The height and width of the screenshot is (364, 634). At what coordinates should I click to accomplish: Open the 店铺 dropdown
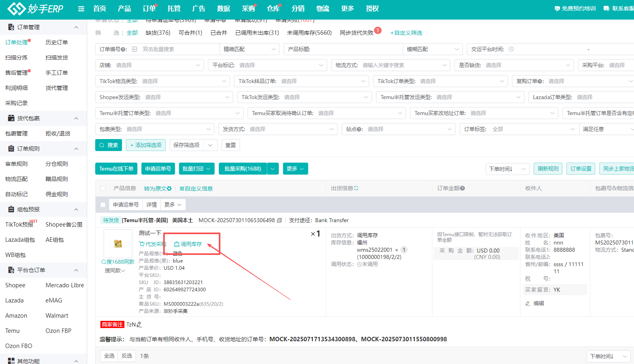click(150, 65)
